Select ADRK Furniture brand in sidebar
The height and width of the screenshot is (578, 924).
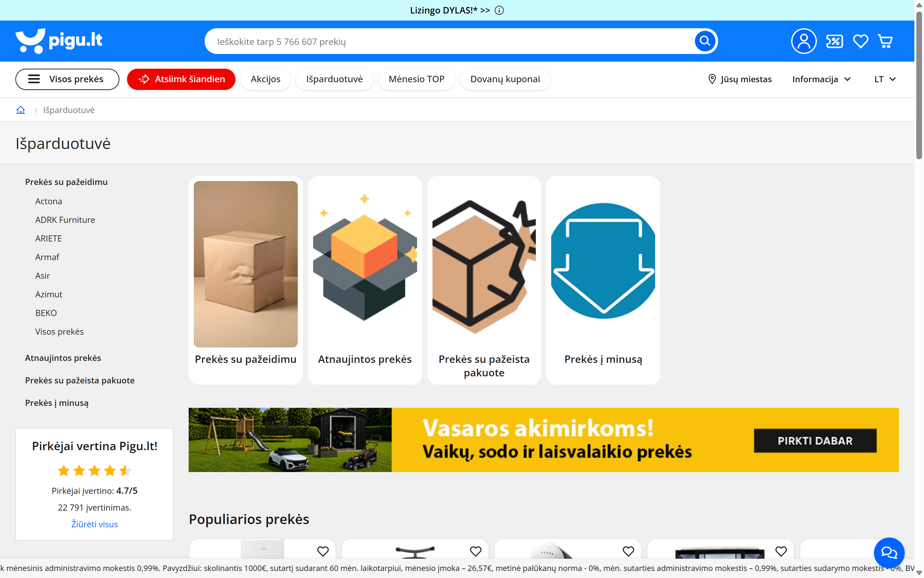coord(65,220)
